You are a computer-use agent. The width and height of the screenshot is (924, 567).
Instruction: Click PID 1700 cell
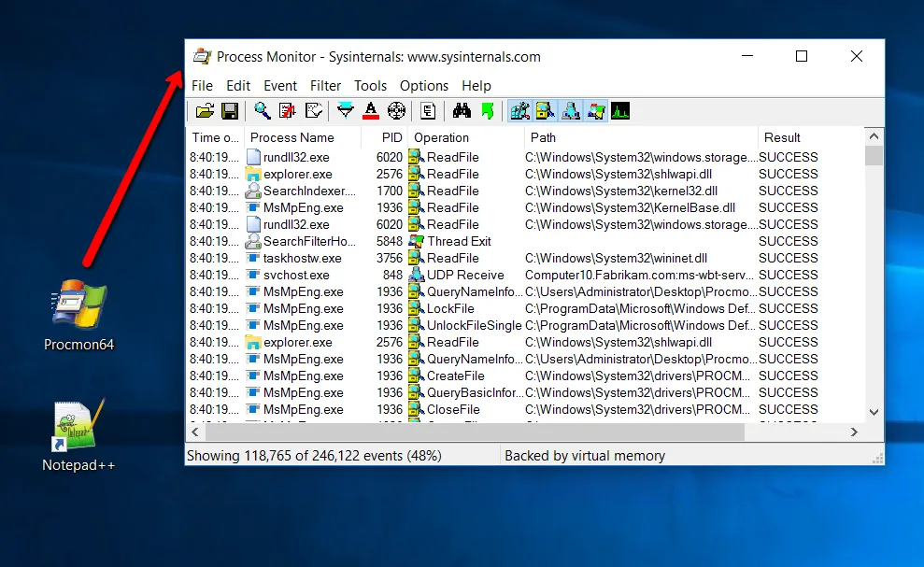[389, 191]
